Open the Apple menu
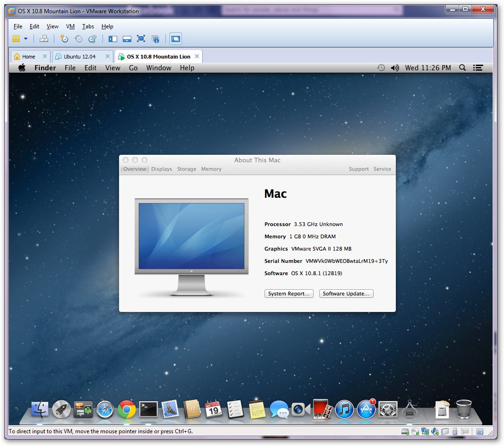Screen dimensions: 504x446 coord(22,68)
